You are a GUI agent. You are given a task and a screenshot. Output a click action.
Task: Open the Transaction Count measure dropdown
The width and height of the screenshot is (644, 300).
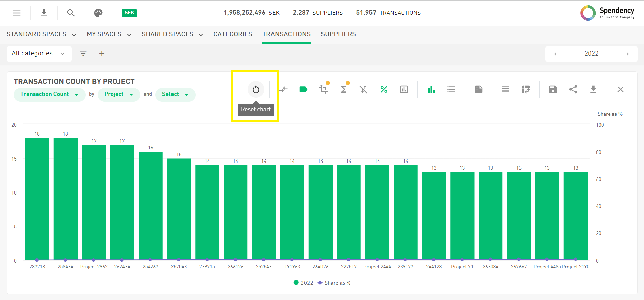[x=49, y=94]
